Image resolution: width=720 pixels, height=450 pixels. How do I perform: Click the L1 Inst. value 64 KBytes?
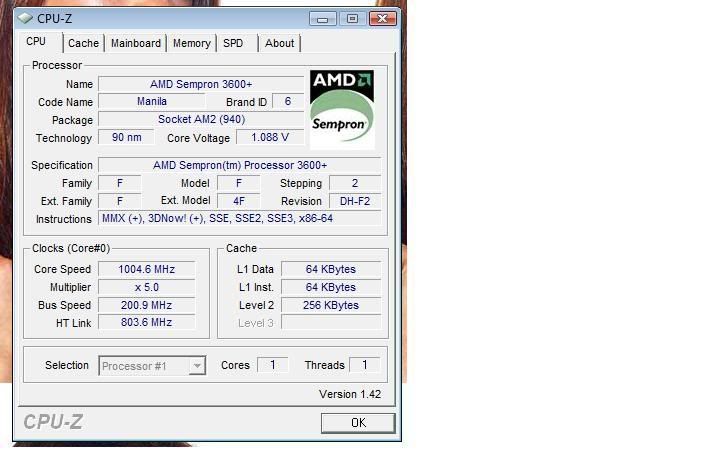(x=331, y=287)
